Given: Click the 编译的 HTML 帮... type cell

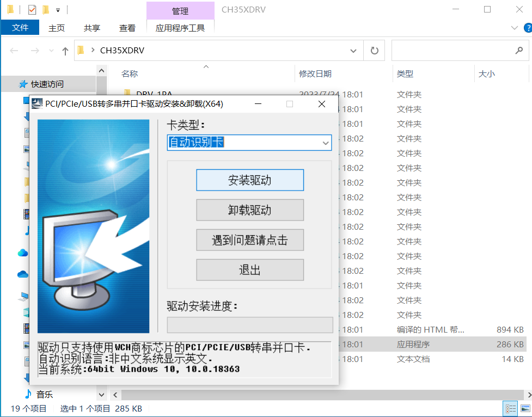Looking at the screenshot, I should [x=431, y=329].
